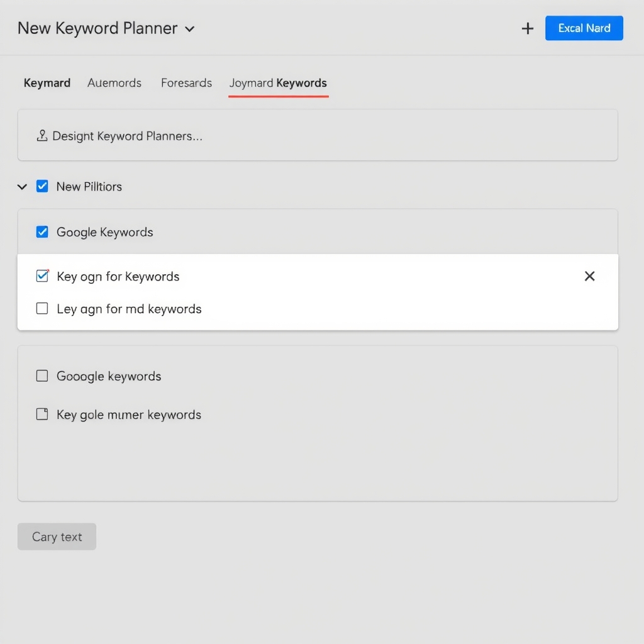This screenshot has width=644, height=644.
Task: Click the pin icon beside Designt Keyword Planners
Action: 42,136
